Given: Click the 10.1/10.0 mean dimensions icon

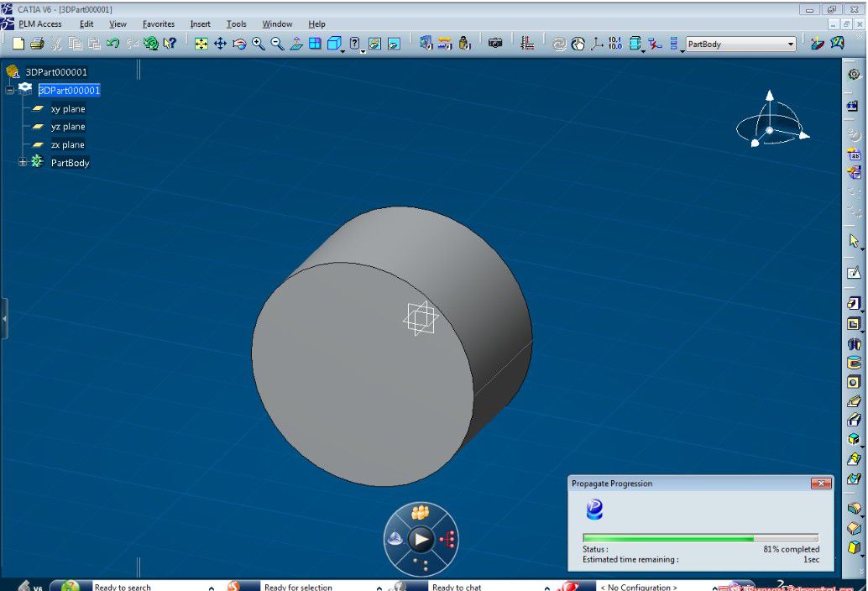Looking at the screenshot, I should click(615, 43).
